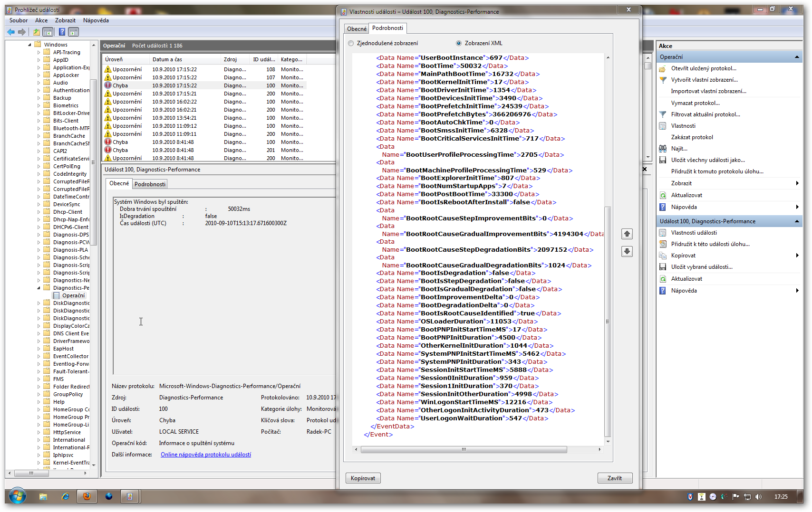Click the filter current log funnel icon
The image size is (812, 512).
coord(663,114)
